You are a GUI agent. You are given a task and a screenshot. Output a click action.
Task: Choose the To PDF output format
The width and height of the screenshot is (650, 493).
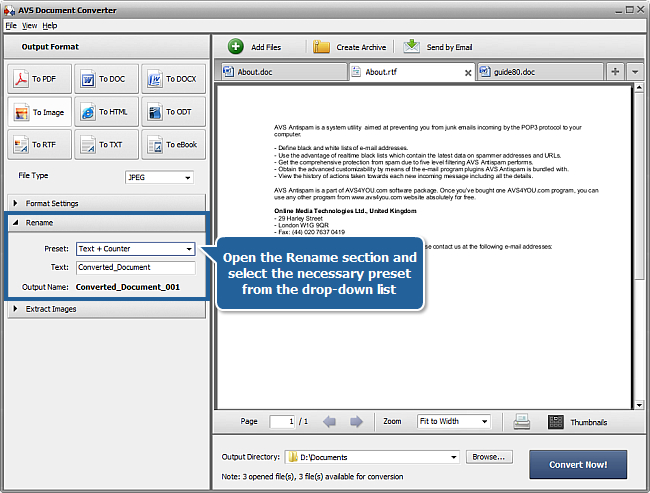tap(39, 79)
